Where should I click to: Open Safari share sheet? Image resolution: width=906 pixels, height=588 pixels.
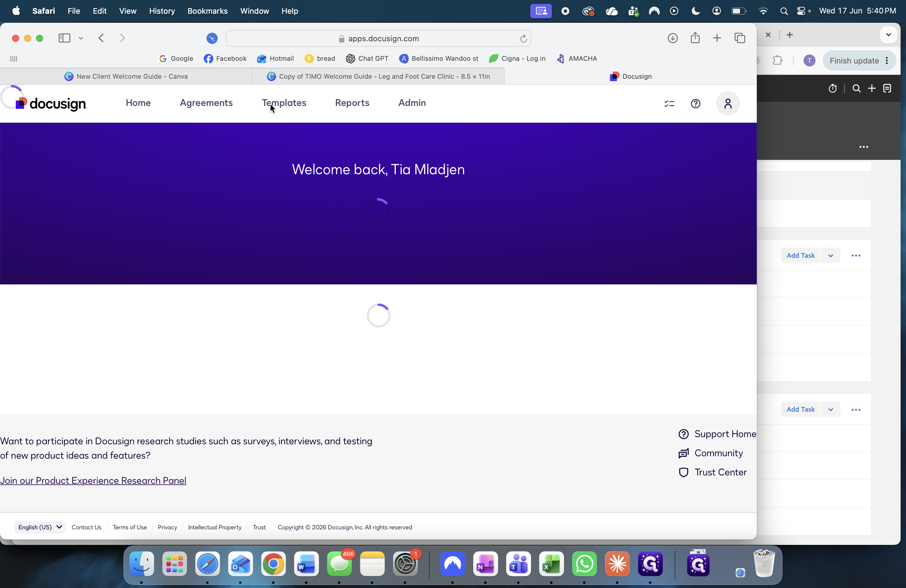click(x=695, y=38)
